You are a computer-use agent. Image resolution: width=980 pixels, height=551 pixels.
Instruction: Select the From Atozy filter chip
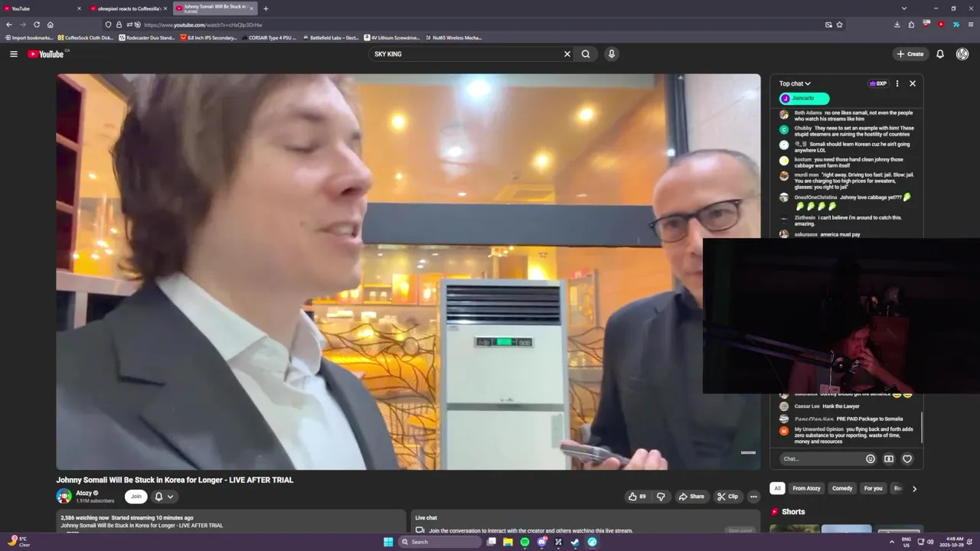pyautogui.click(x=806, y=488)
